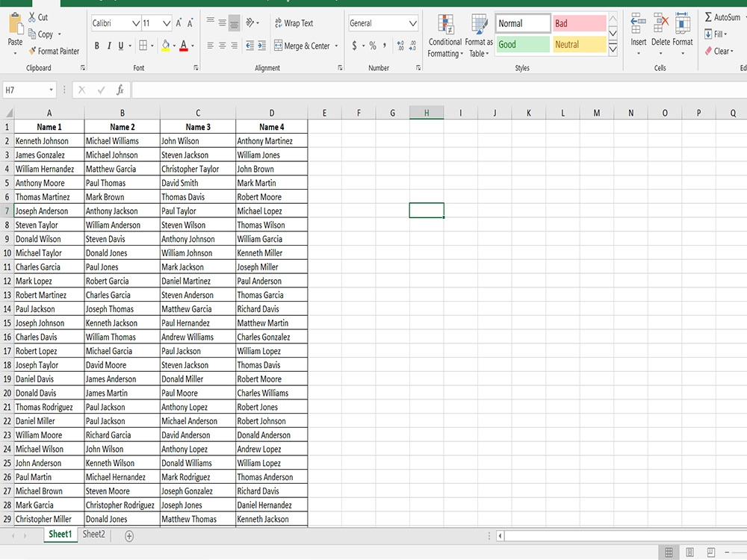The height and width of the screenshot is (560, 747).
Task: Select row 7 header
Action: [x=7, y=211]
